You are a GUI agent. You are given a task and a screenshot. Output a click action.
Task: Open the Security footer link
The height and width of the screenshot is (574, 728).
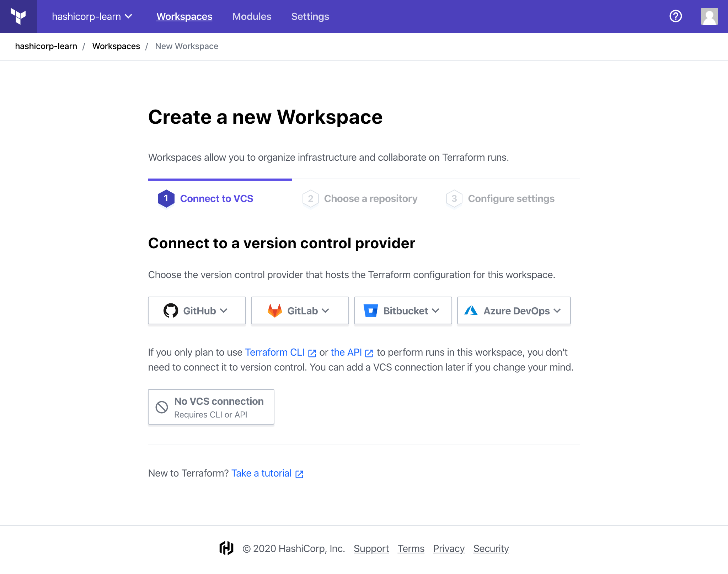click(491, 548)
